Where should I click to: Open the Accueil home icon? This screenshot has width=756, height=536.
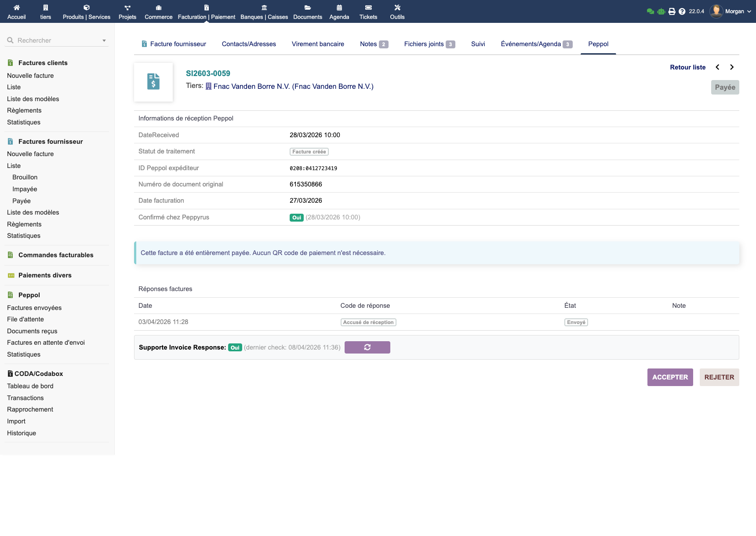tap(17, 7)
